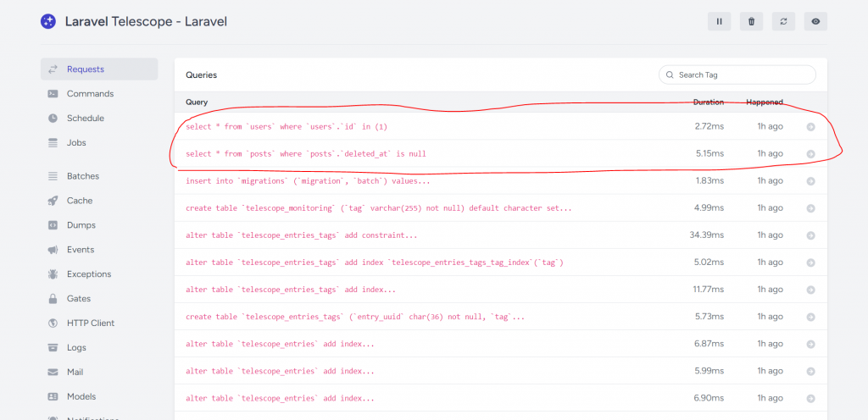This screenshot has height=420, width=868.
Task: Open Requests in the sidebar
Action: point(99,69)
